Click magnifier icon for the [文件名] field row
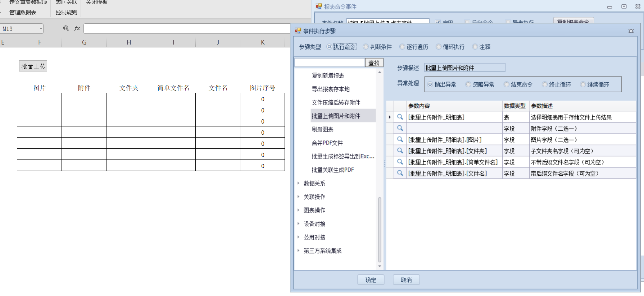Viewport: 644px width, 296px height. tap(400, 173)
